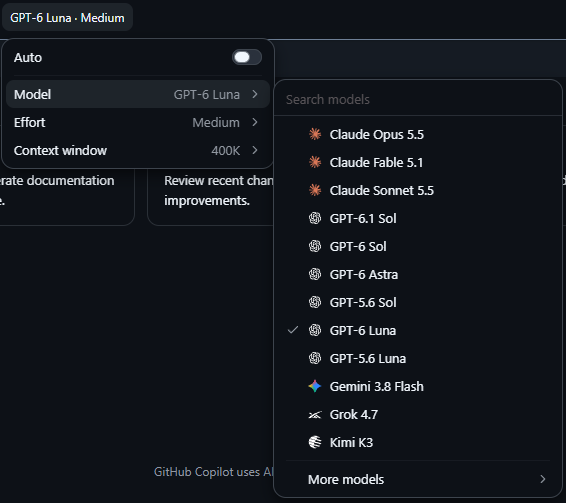Click the Medium effort value

coord(216,122)
